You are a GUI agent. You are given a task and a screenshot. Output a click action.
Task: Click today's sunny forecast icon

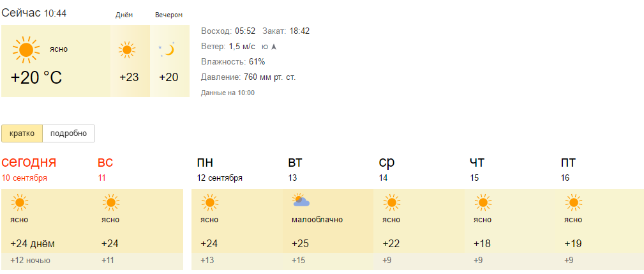20,203
